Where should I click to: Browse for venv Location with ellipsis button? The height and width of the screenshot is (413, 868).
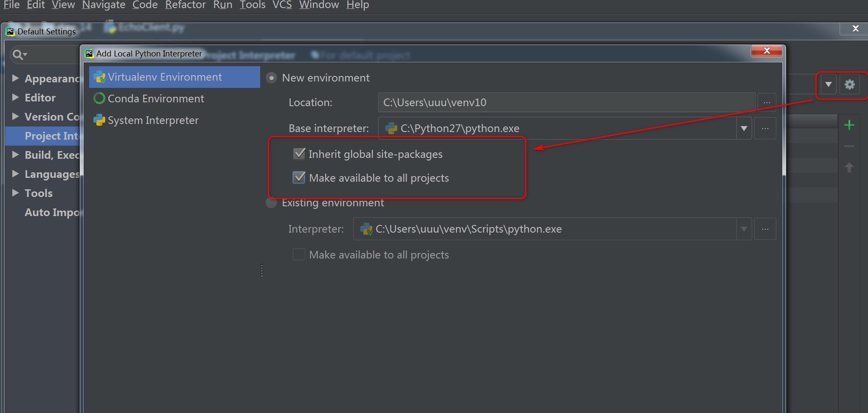coord(767,102)
